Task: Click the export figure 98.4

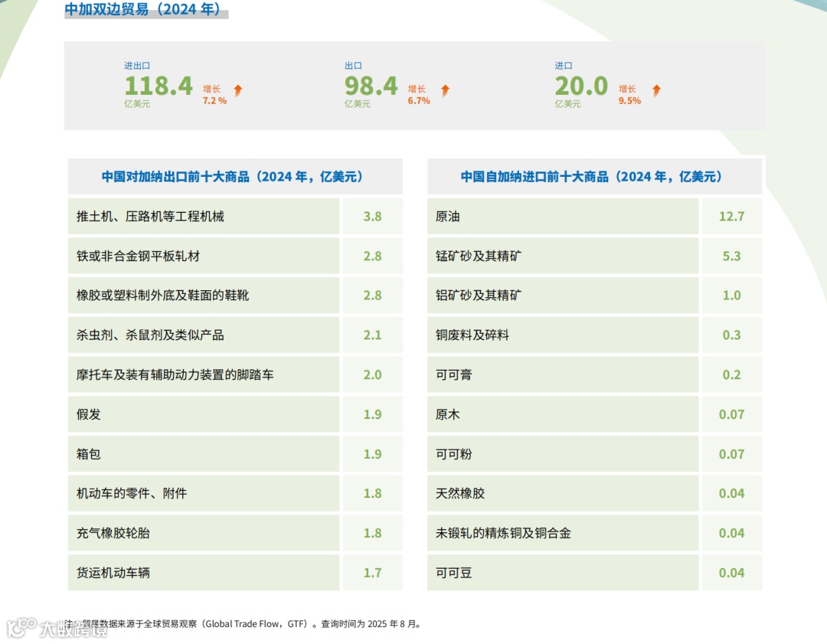Action: click(371, 86)
